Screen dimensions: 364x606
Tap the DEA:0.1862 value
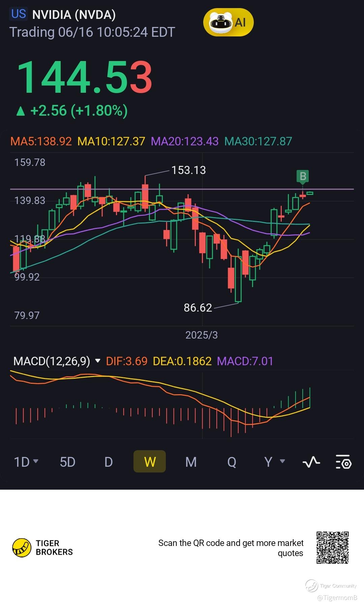tap(182, 361)
